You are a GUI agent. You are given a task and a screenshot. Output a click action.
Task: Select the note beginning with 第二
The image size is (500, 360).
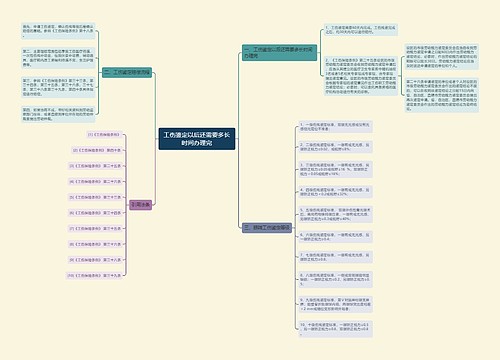point(58,58)
